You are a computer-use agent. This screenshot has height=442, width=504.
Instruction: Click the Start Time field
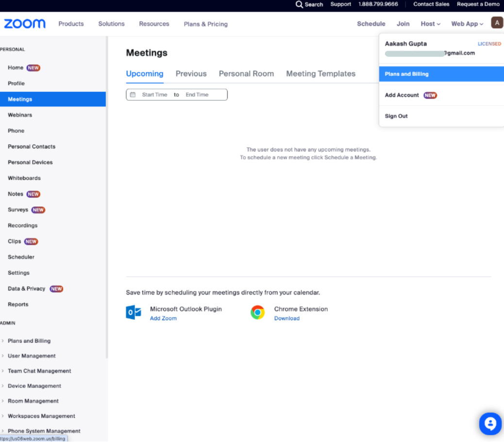click(154, 95)
